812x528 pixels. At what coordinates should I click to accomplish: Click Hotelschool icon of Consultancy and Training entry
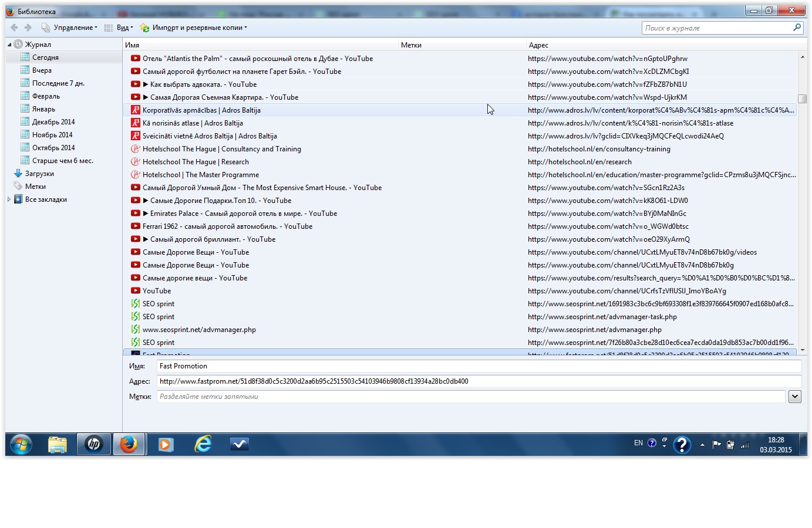136,149
